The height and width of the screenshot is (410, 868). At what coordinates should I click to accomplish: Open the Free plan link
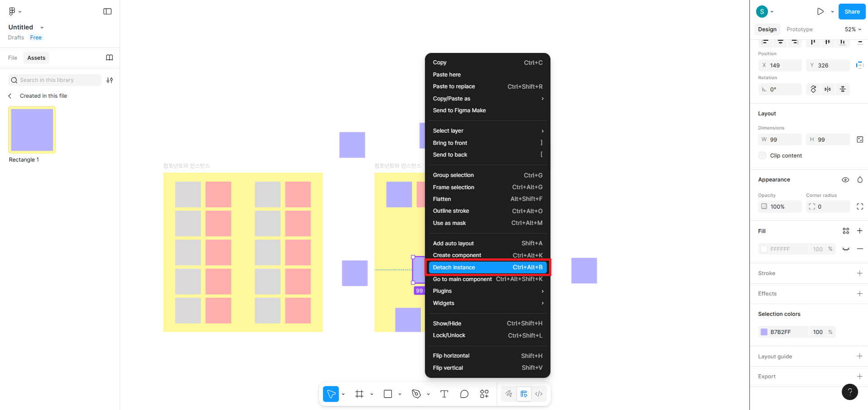[36, 38]
